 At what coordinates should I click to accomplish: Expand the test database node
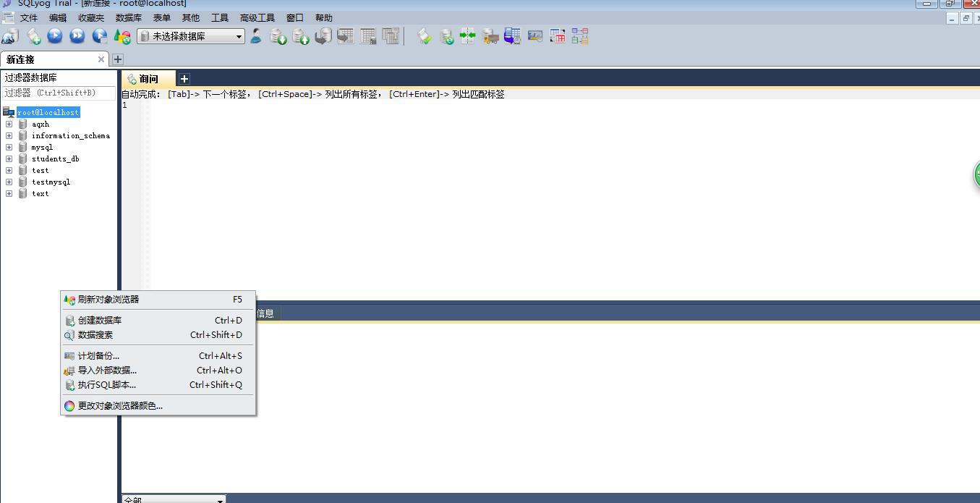point(9,170)
